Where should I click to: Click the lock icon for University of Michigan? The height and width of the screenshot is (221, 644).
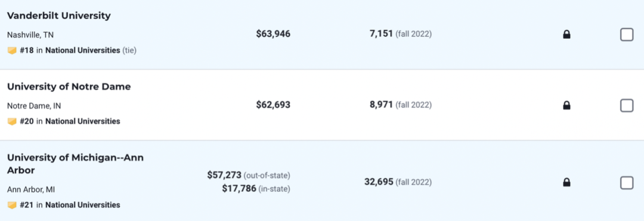[x=567, y=182]
